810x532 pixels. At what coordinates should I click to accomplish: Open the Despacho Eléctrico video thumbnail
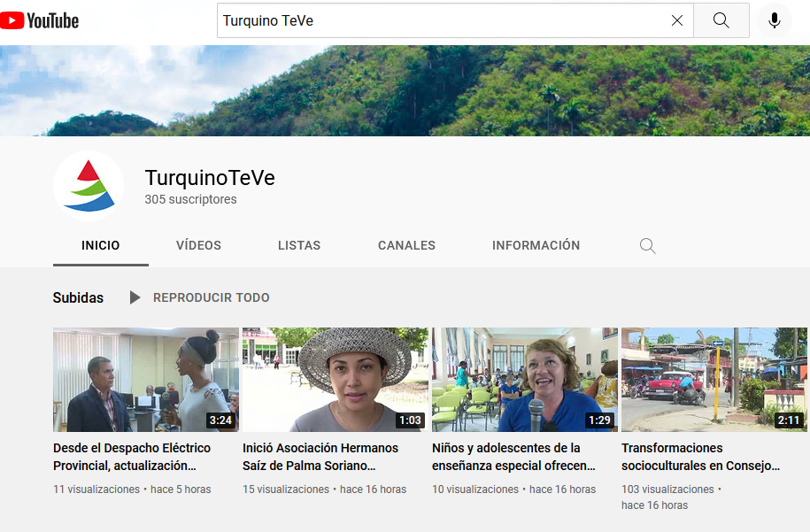146,380
